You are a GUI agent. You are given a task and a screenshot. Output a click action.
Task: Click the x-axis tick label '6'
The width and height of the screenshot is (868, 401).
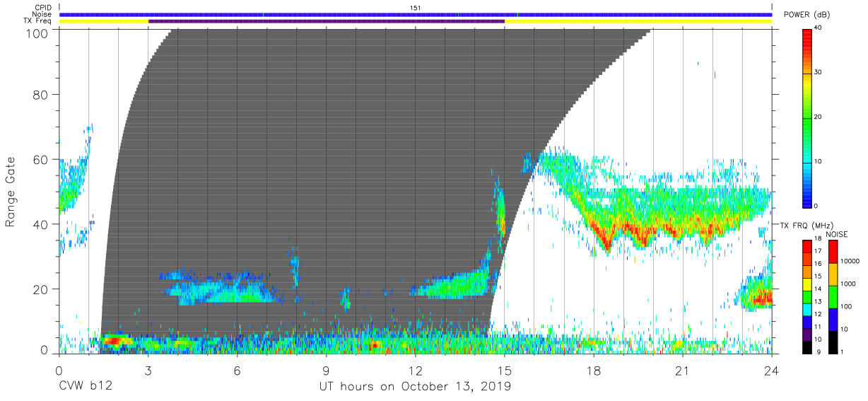pyautogui.click(x=237, y=371)
